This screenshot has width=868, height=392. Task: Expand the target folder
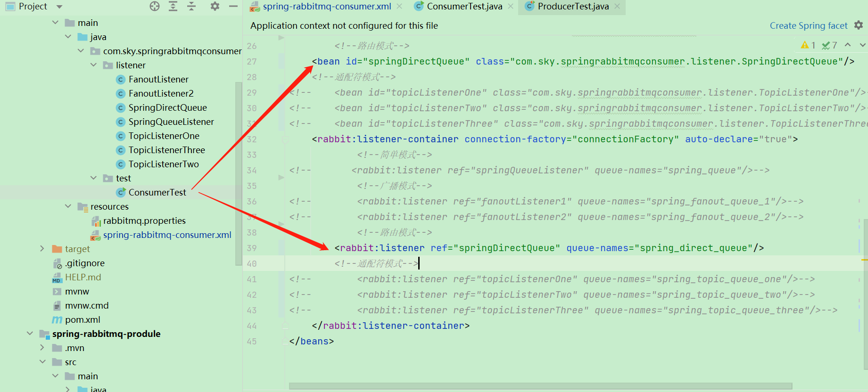click(42, 249)
